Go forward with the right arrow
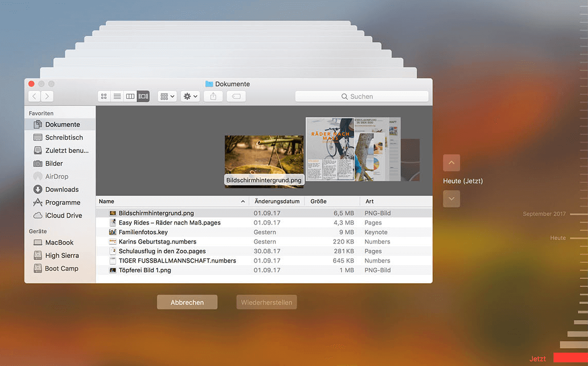Image resolution: width=588 pixels, height=366 pixels. [47, 96]
